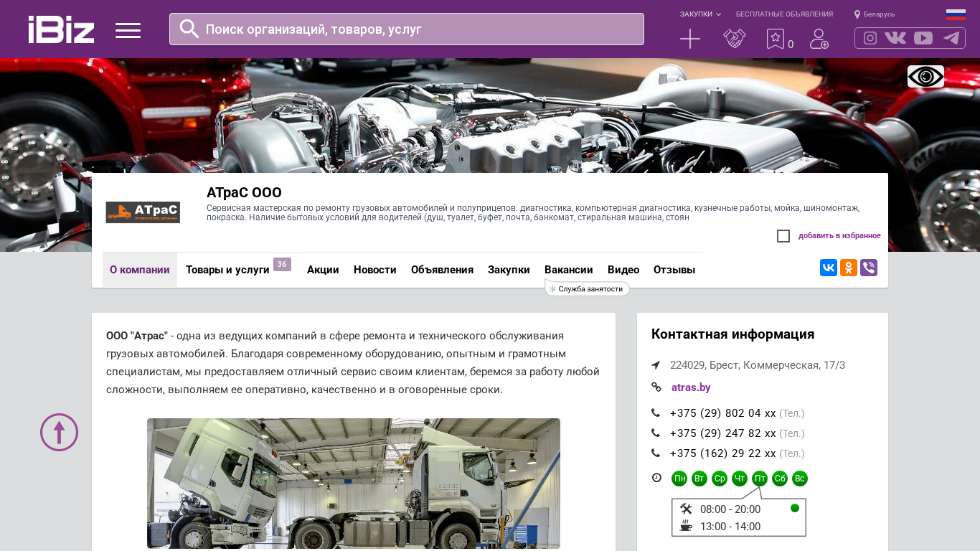980x551 pixels.
Task: Open the atras.by website link
Action: pos(691,387)
